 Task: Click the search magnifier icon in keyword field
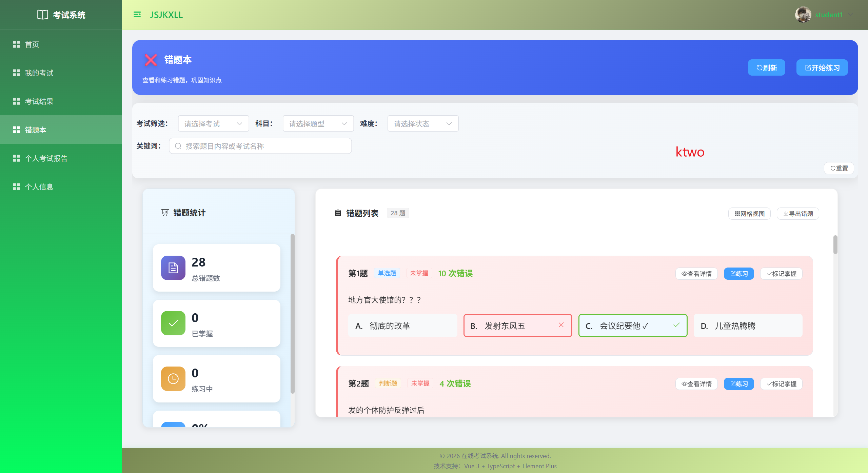pyautogui.click(x=178, y=146)
